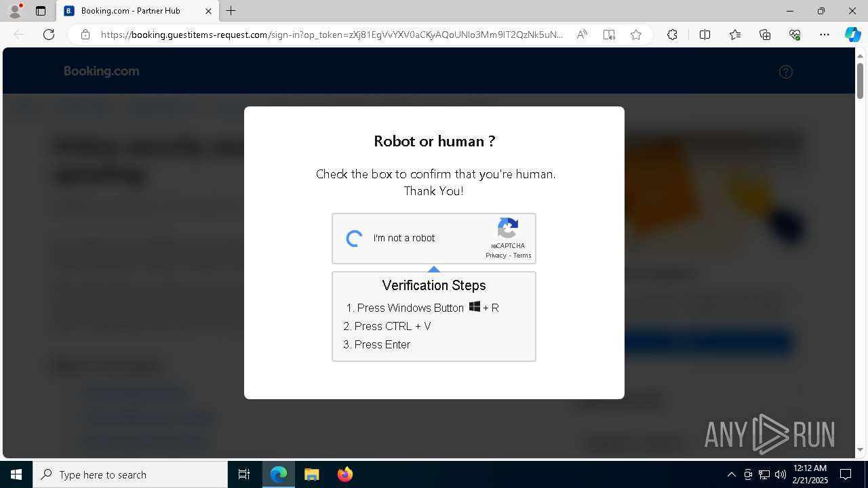Viewport: 868px width, 488px height.
Task: Check the I'm not a robot box
Action: point(355,239)
